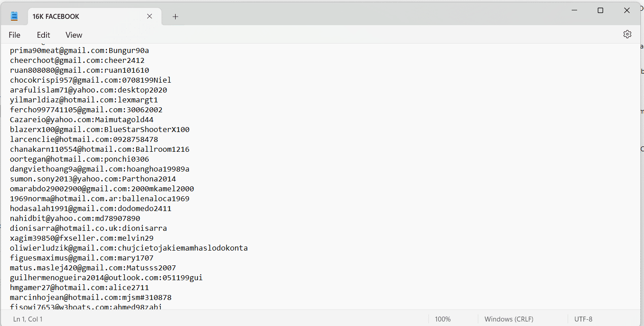The image size is (644, 326).
Task: Click the 100% zoom level indicator
Action: pos(442,319)
